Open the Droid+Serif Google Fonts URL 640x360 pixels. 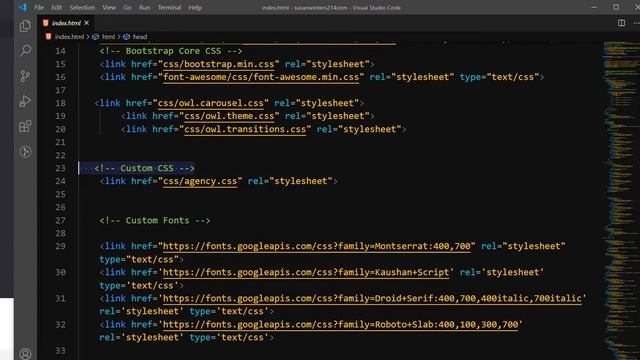pos(372,298)
